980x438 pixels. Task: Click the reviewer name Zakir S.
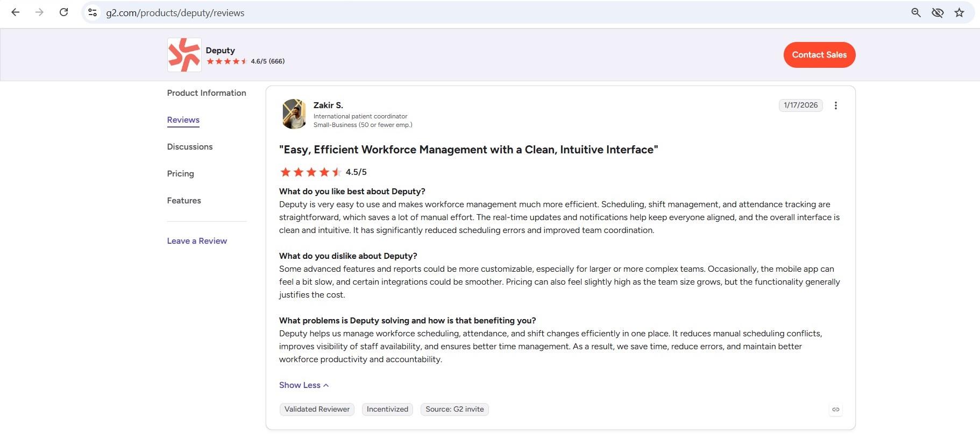(x=328, y=105)
